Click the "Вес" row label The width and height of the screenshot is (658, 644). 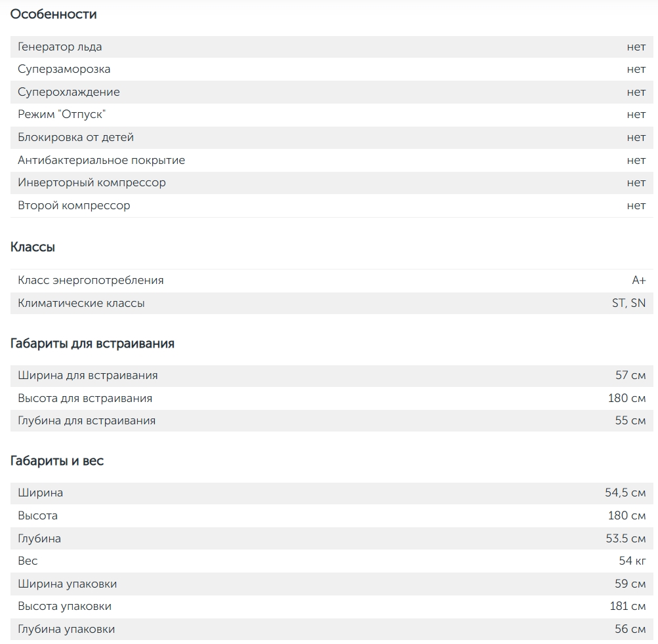coord(28,561)
